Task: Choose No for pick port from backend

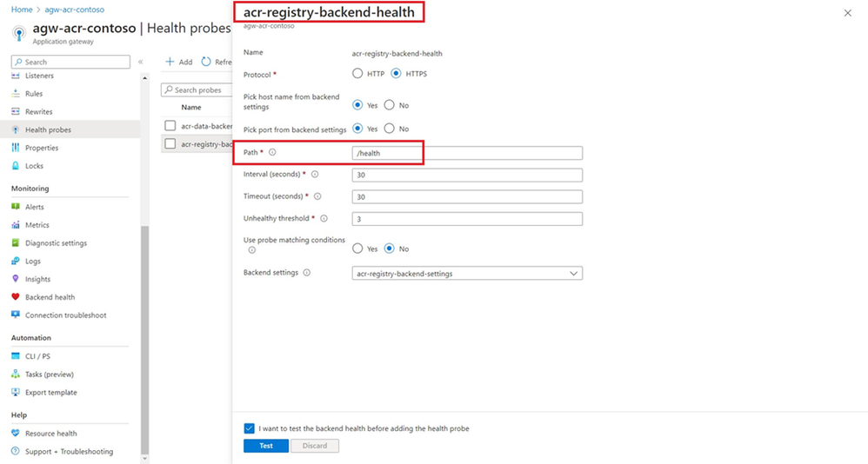Action: 389,129
